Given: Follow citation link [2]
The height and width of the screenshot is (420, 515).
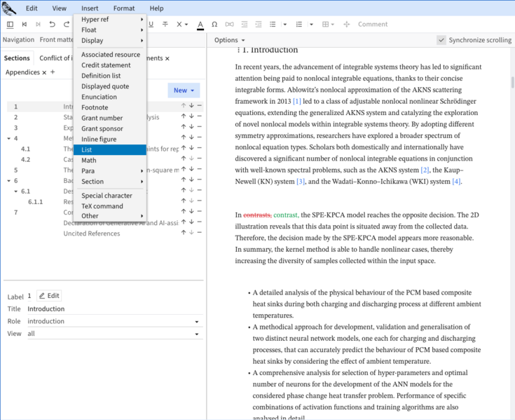Looking at the screenshot, I should tap(425, 170).
